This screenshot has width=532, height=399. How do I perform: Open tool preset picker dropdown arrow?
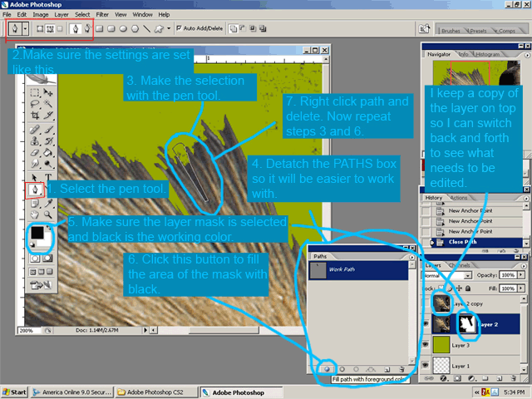[x=25, y=29]
